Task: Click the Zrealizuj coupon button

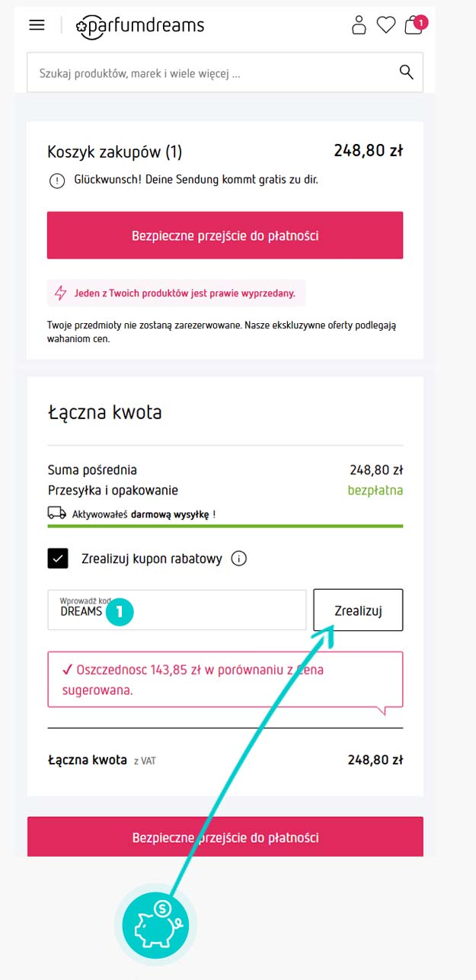Action: [x=358, y=610]
